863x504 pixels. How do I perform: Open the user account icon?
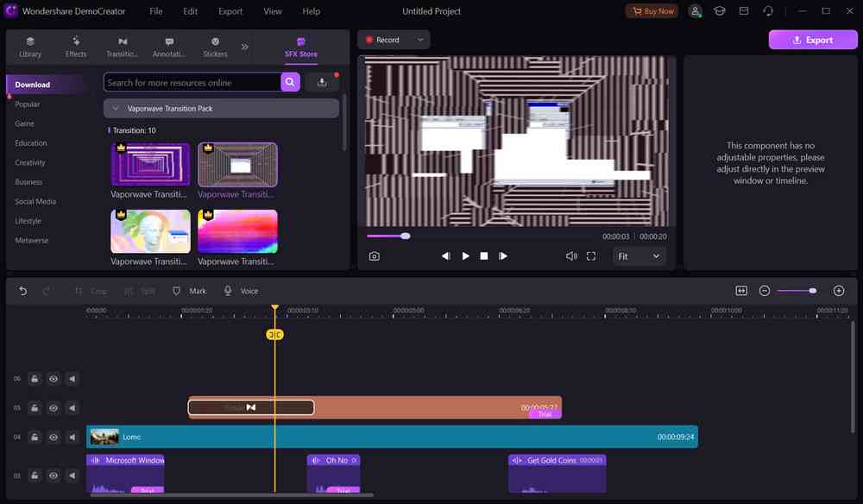pyautogui.click(x=695, y=11)
